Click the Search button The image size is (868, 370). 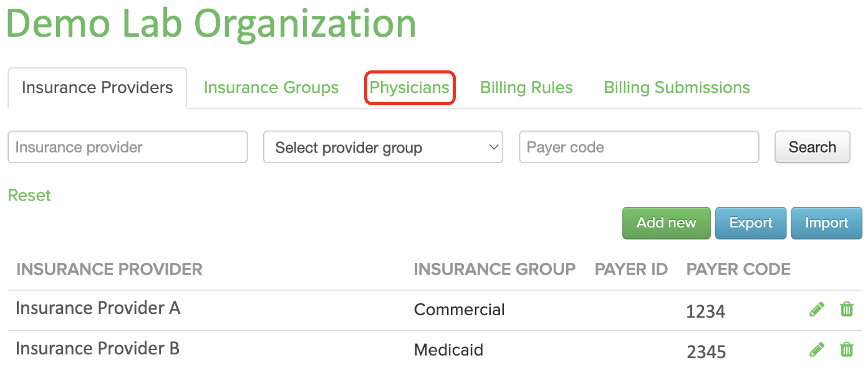click(x=812, y=147)
